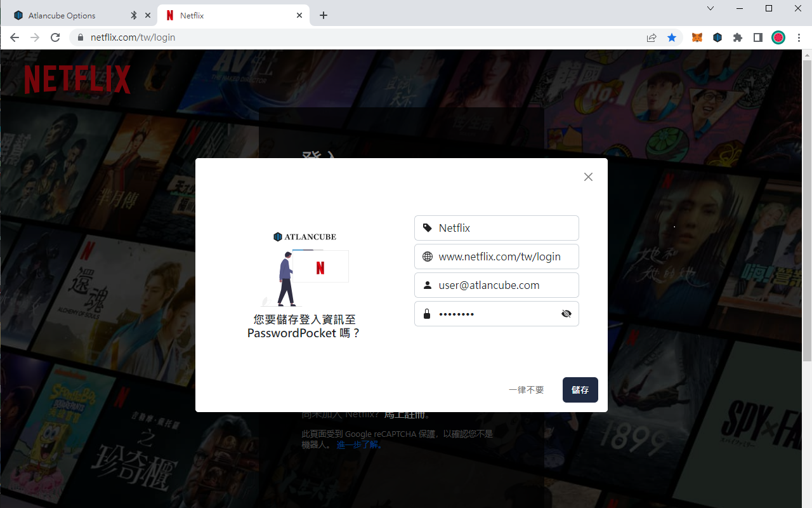Click the address bar URL
This screenshot has width=812, height=508.
point(133,37)
